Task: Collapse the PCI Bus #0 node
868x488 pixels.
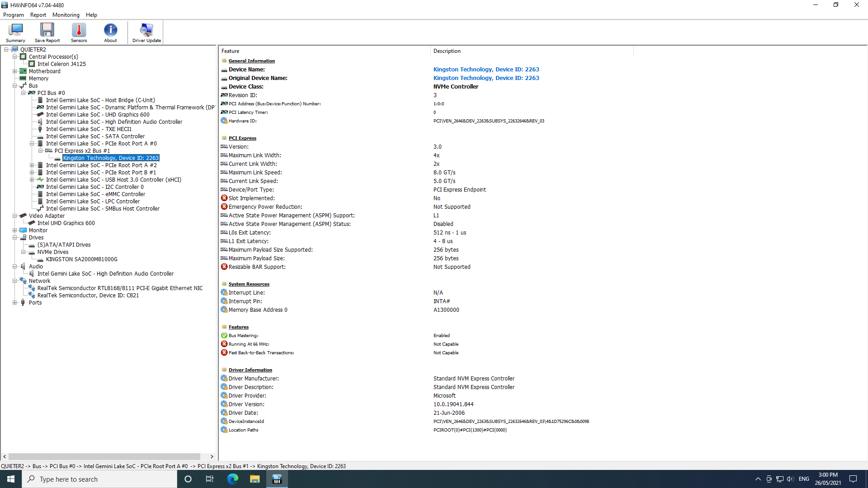Action: [x=24, y=93]
